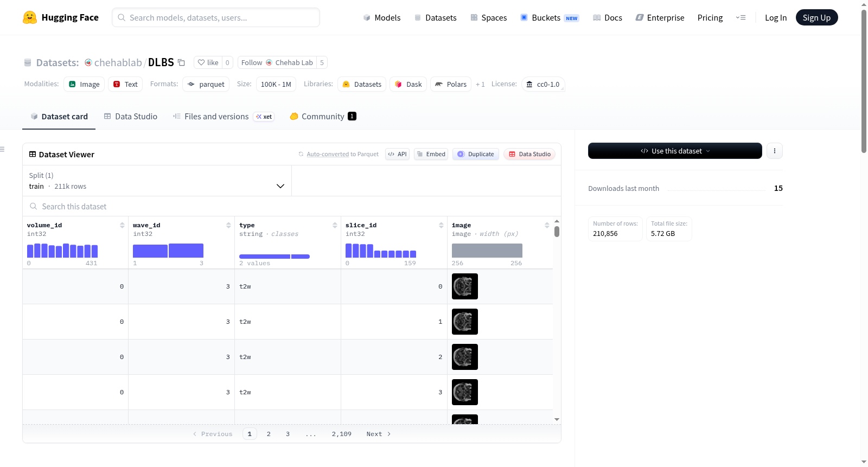868x467 pixels.
Task: Go to page 3 of the table
Action: coord(288,434)
